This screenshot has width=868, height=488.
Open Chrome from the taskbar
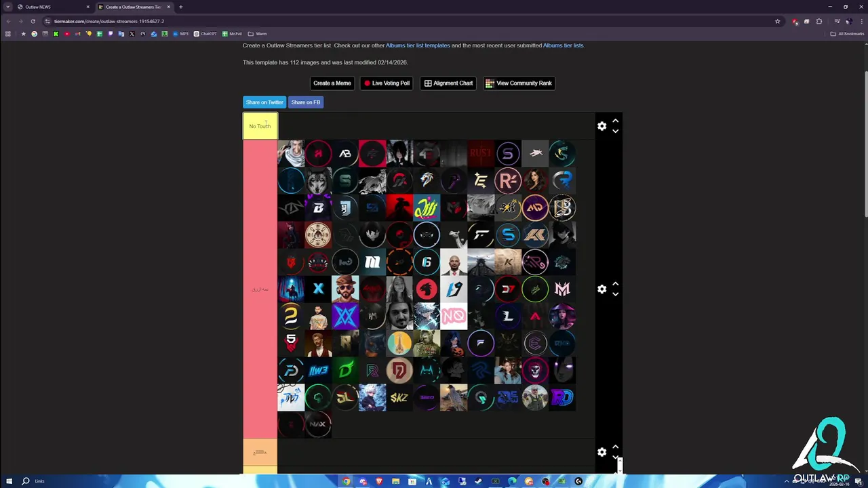(346, 481)
